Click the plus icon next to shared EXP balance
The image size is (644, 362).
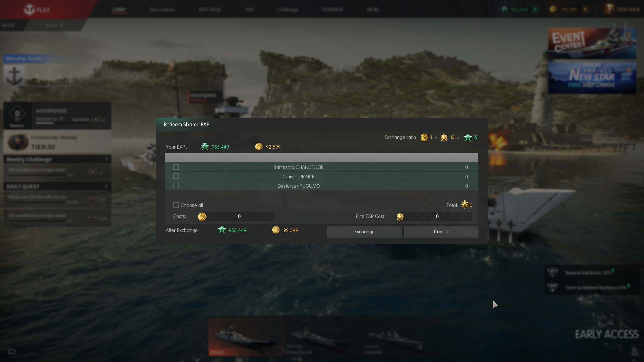pyautogui.click(x=535, y=9)
